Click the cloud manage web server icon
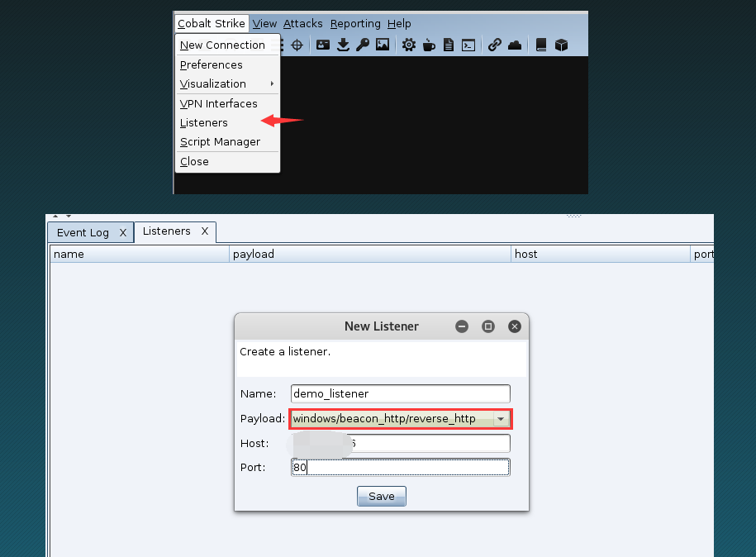Image resolution: width=756 pixels, height=557 pixels. click(515, 45)
